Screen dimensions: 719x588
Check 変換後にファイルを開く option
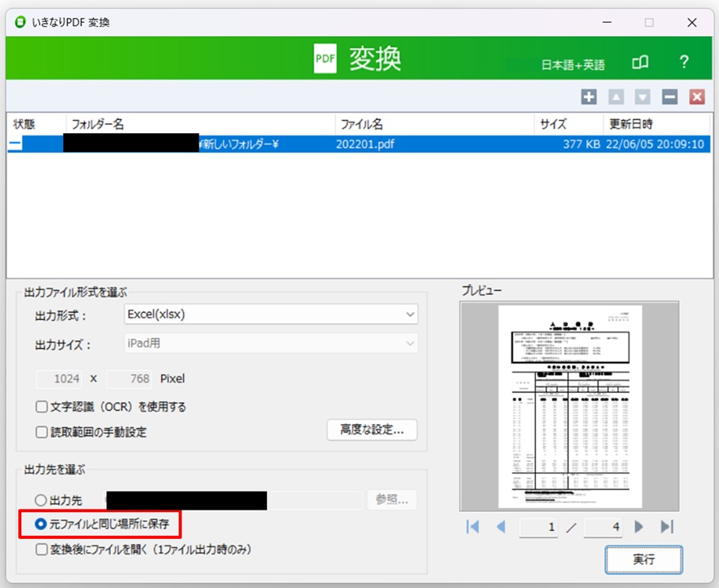(x=42, y=550)
